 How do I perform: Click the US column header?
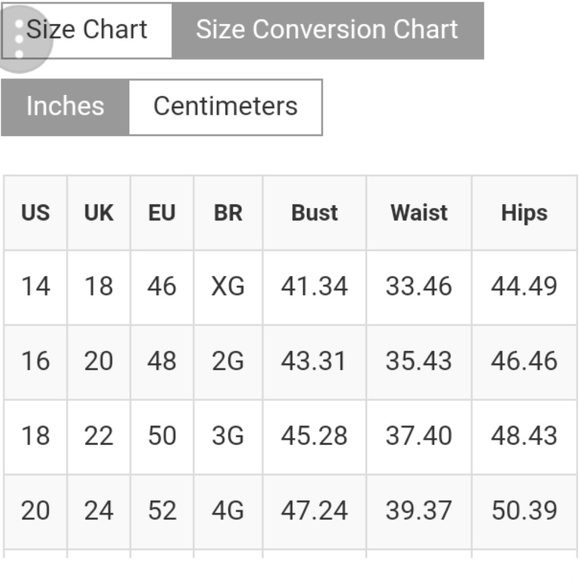(x=36, y=213)
